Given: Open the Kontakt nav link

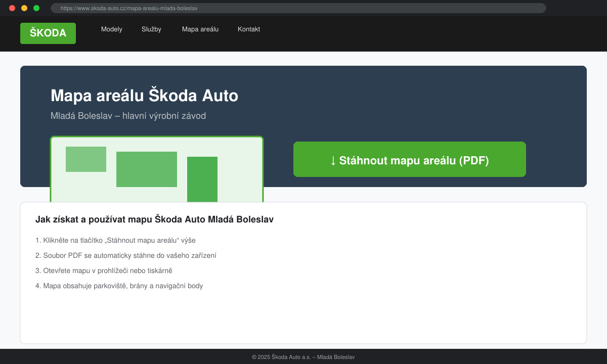Looking at the screenshot, I should pyautogui.click(x=249, y=29).
